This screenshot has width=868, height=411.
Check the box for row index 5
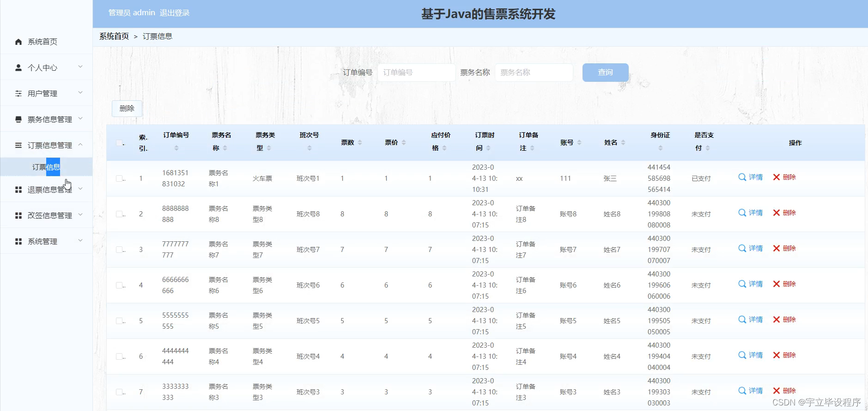click(x=119, y=321)
